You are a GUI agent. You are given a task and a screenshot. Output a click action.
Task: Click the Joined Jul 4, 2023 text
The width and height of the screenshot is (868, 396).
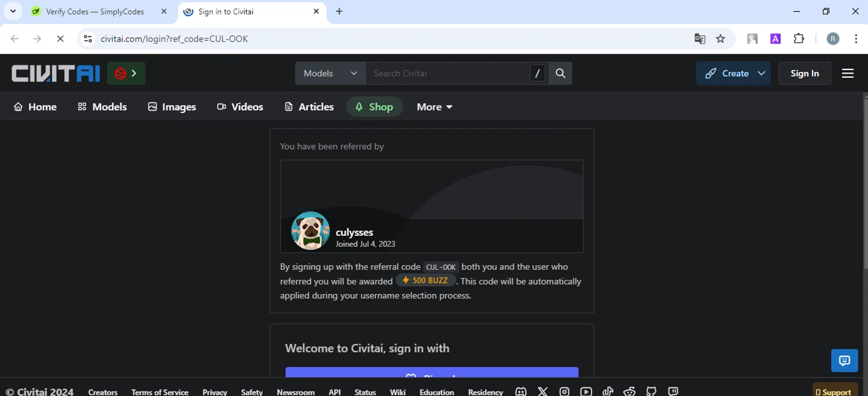(x=365, y=244)
